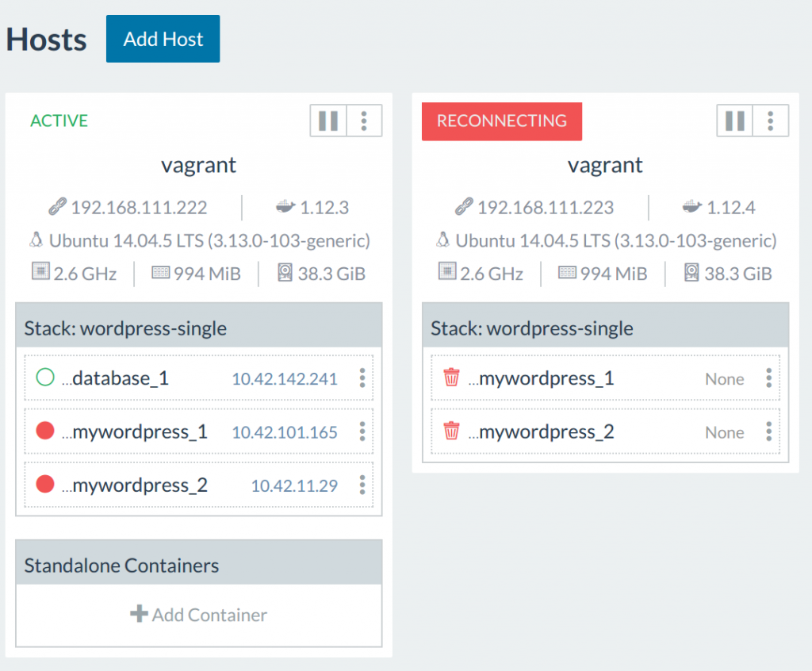This screenshot has width=812, height=671.
Task: Open the database_1 container link
Action: [x=121, y=378]
